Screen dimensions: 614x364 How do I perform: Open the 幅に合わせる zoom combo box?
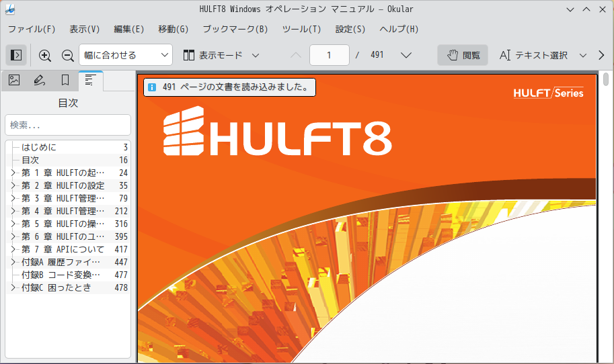pyautogui.click(x=126, y=55)
